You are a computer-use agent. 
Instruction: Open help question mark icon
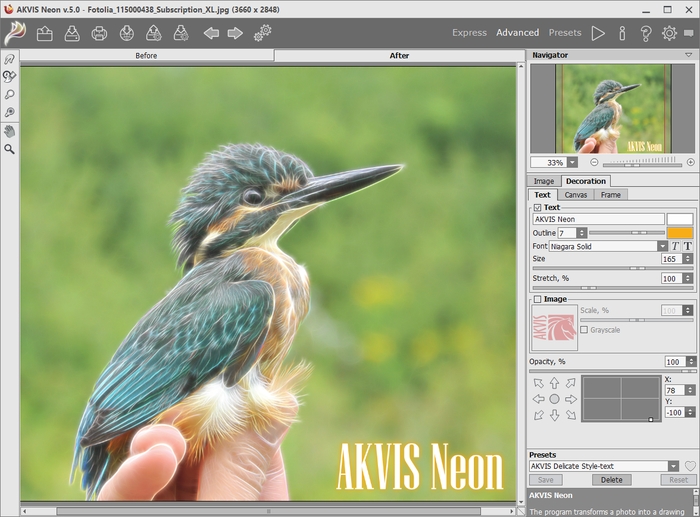[646, 33]
